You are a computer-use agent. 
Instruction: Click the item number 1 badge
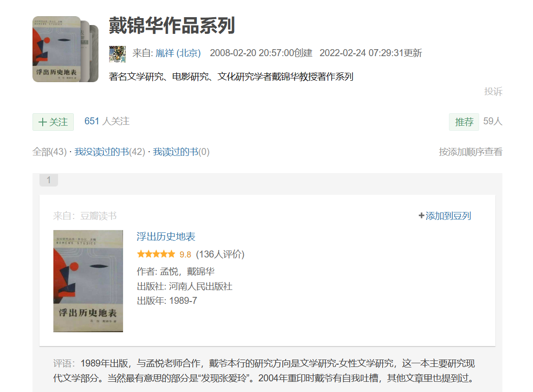point(49,180)
